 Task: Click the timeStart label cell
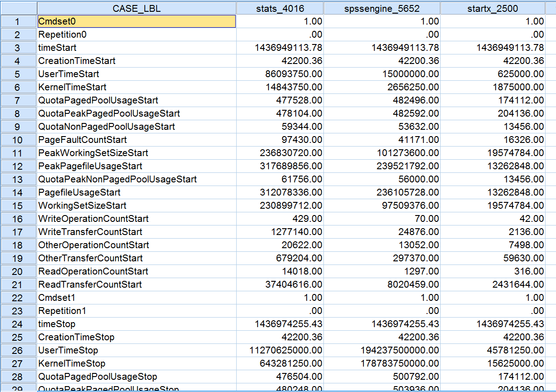coord(136,48)
